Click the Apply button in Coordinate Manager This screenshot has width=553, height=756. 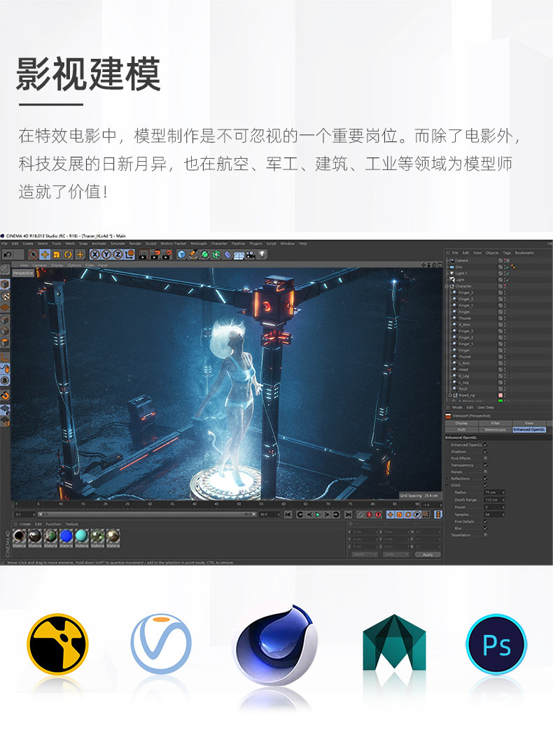coord(428,554)
